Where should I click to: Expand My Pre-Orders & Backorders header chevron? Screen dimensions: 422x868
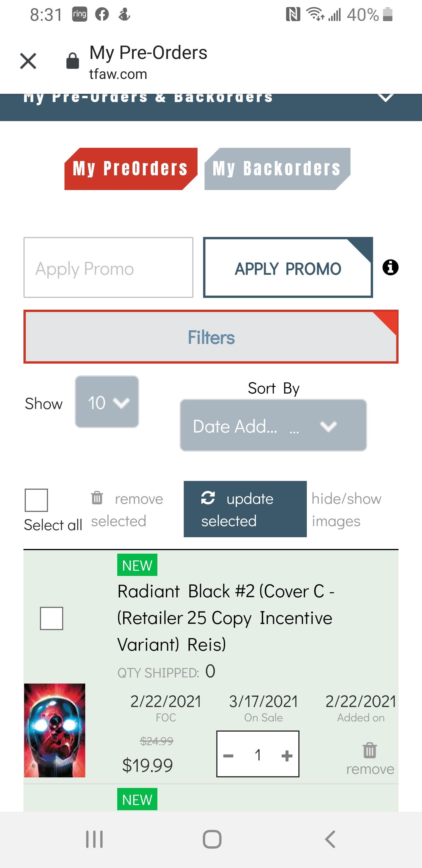point(386,97)
